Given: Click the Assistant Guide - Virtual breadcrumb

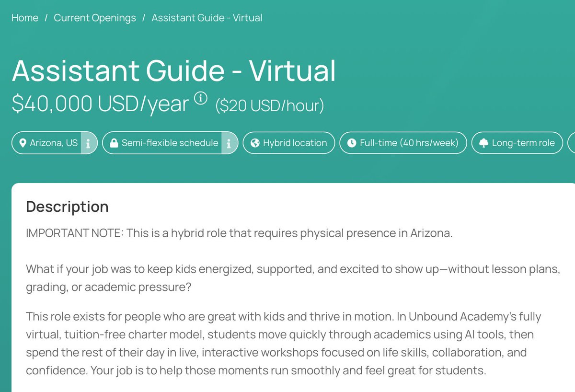Looking at the screenshot, I should (207, 18).
